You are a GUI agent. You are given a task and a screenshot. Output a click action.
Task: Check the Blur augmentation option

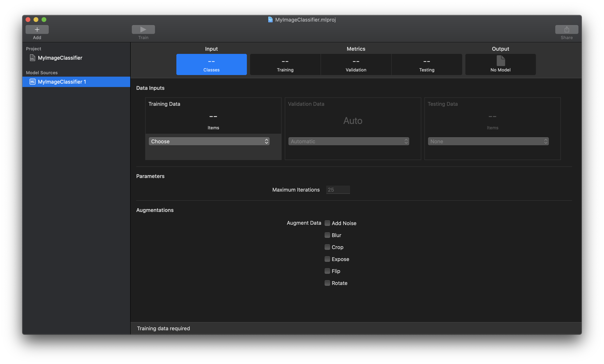327,235
